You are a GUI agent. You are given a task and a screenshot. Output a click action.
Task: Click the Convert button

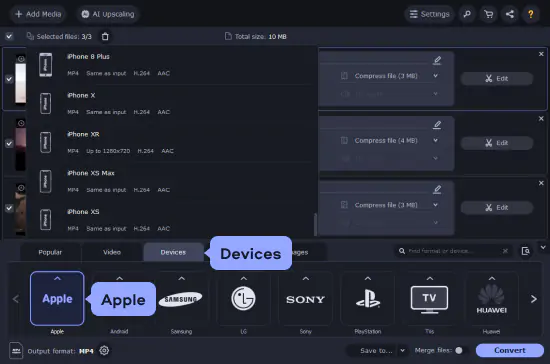coord(510,350)
